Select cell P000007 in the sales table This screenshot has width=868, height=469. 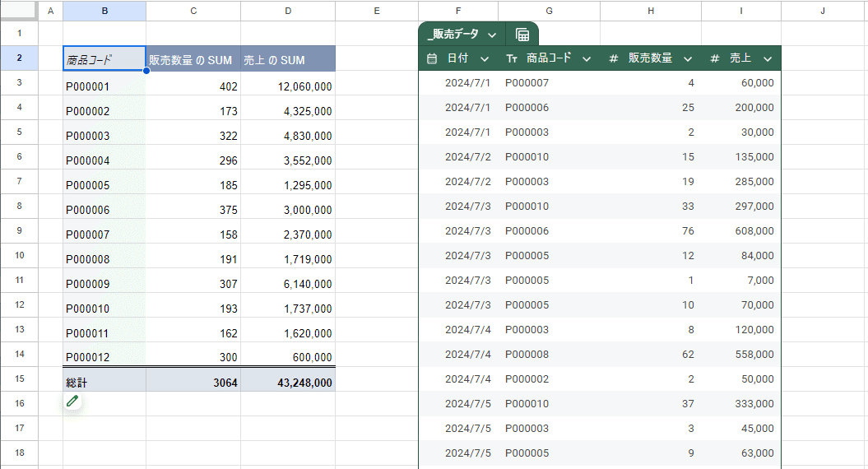pos(527,82)
